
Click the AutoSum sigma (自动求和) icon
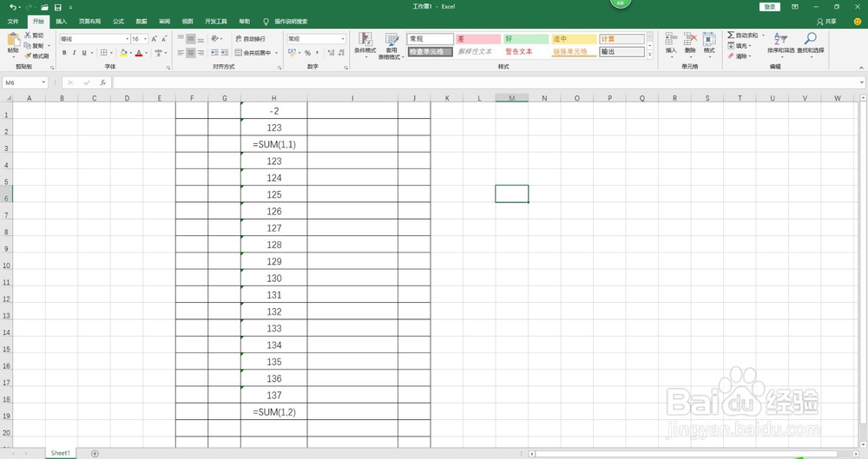[731, 35]
